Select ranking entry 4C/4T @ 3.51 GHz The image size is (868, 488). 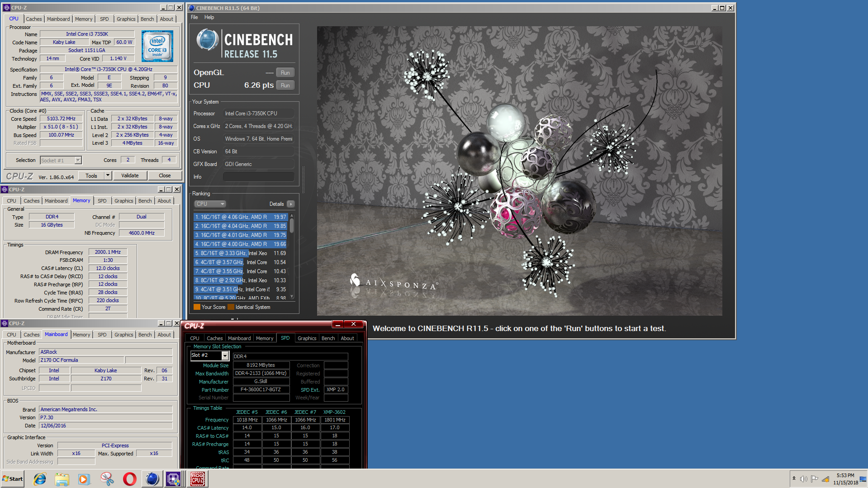(240, 289)
